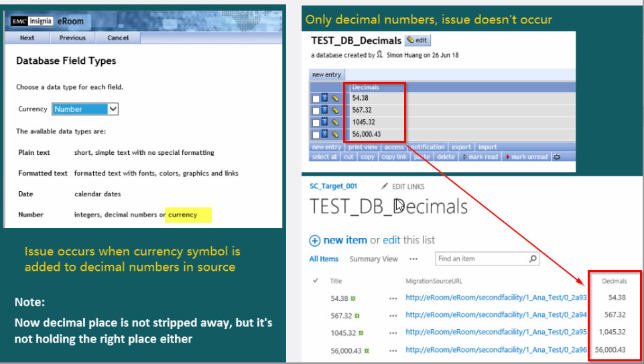Click the top new entry button
The height and width of the screenshot is (364, 644).
click(326, 74)
